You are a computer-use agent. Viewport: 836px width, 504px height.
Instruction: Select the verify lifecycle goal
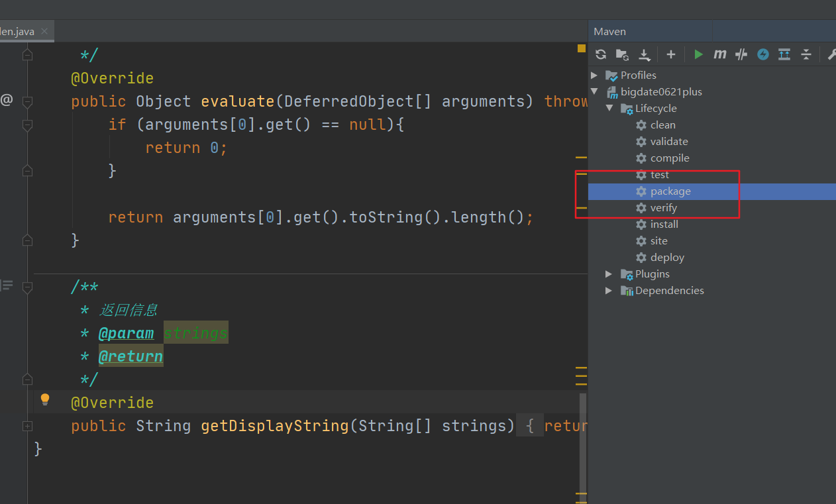point(664,208)
